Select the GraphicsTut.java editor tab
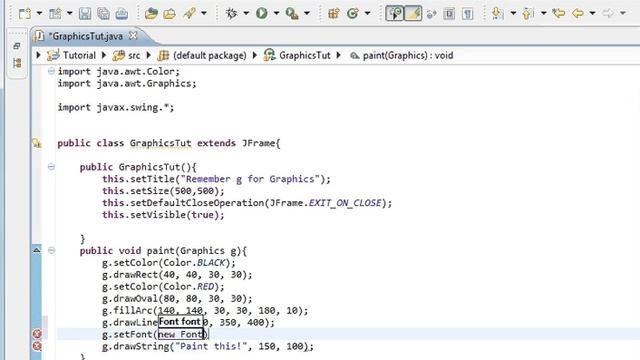Image resolution: width=640 pixels, height=360 pixels. tap(85, 36)
